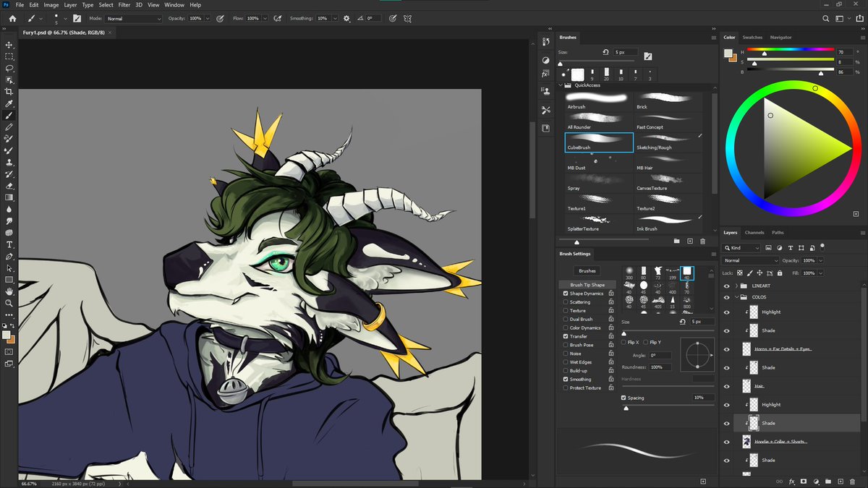868x488 pixels.
Task: Enable the Dual Brush checkbox
Action: click(566, 320)
